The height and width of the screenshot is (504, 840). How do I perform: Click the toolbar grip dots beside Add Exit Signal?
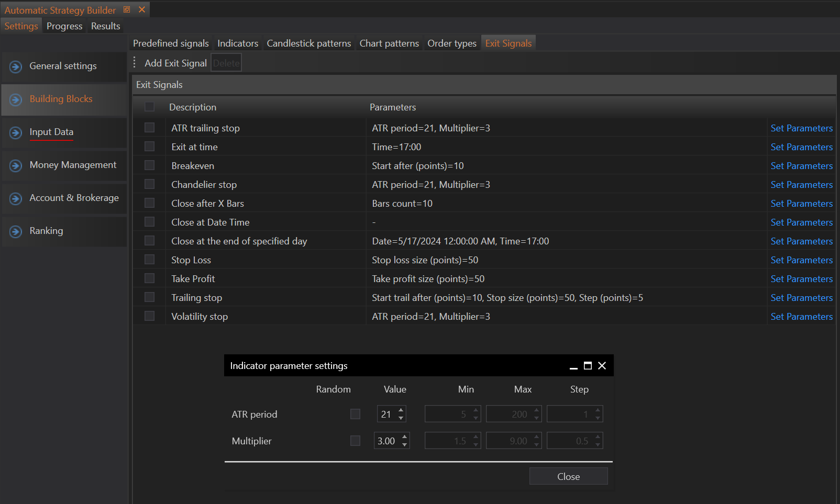tap(135, 63)
